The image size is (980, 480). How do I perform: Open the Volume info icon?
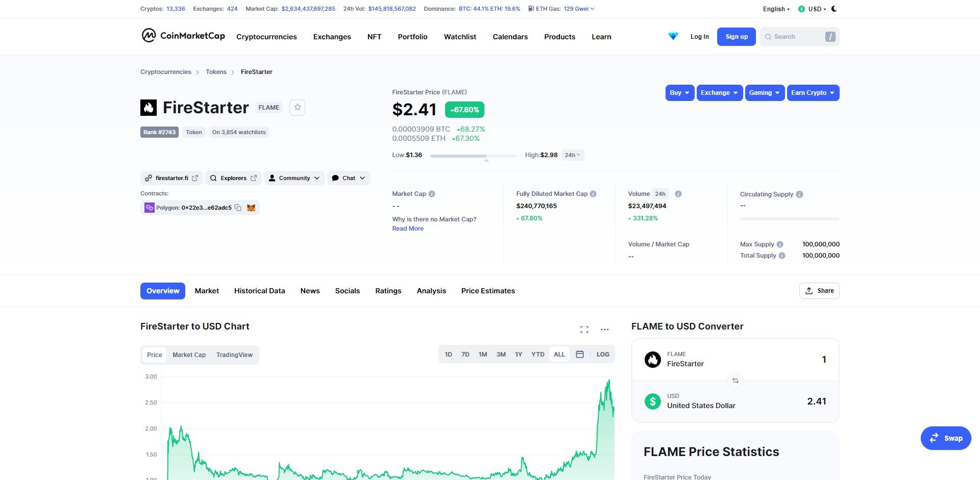678,194
